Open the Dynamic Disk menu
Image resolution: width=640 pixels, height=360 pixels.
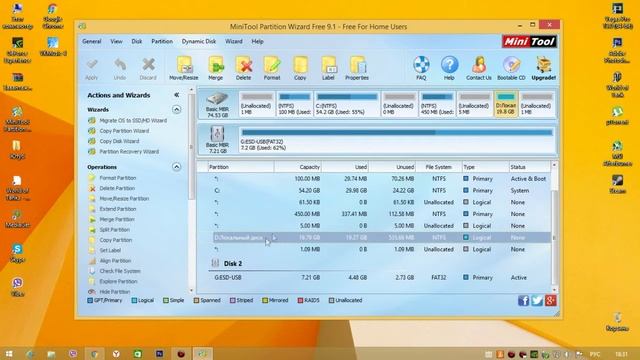[199, 41]
